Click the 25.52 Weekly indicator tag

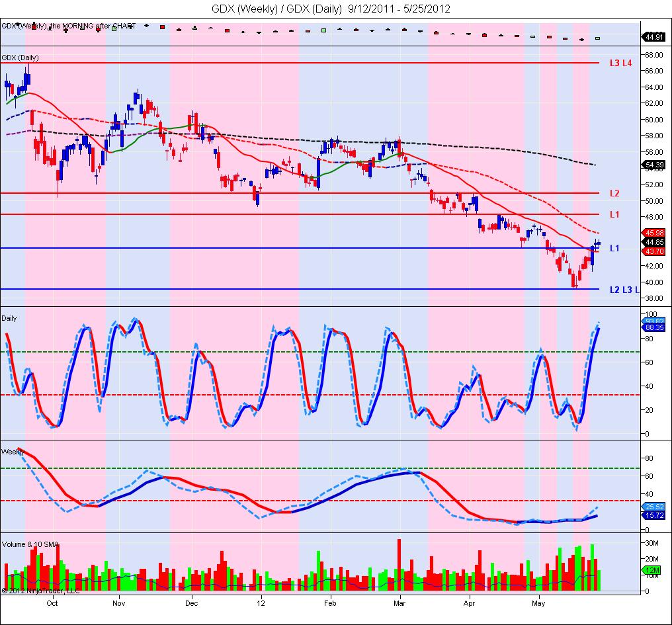(654, 507)
